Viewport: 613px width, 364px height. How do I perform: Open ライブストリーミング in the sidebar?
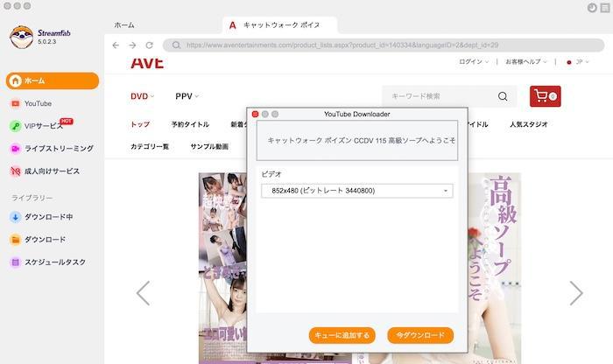pos(59,149)
